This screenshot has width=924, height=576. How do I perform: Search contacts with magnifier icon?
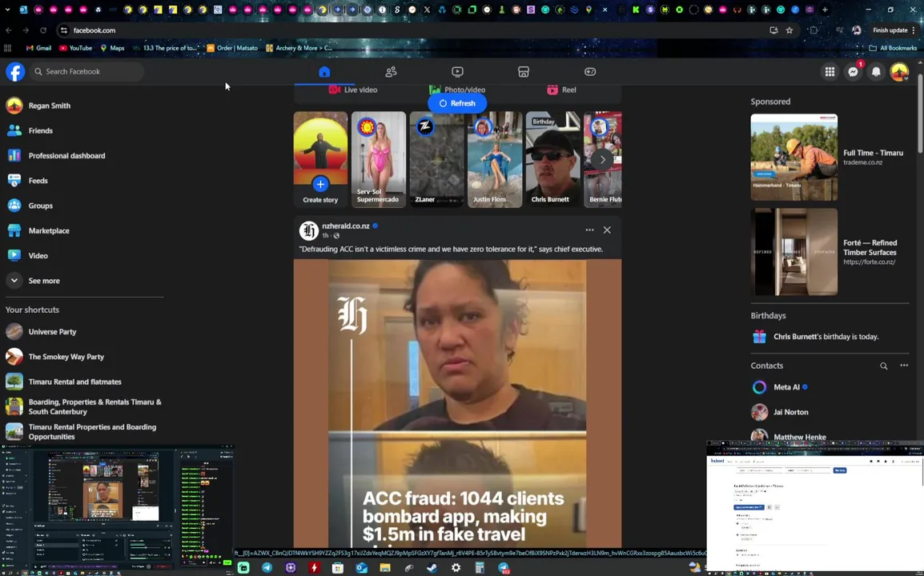click(883, 366)
